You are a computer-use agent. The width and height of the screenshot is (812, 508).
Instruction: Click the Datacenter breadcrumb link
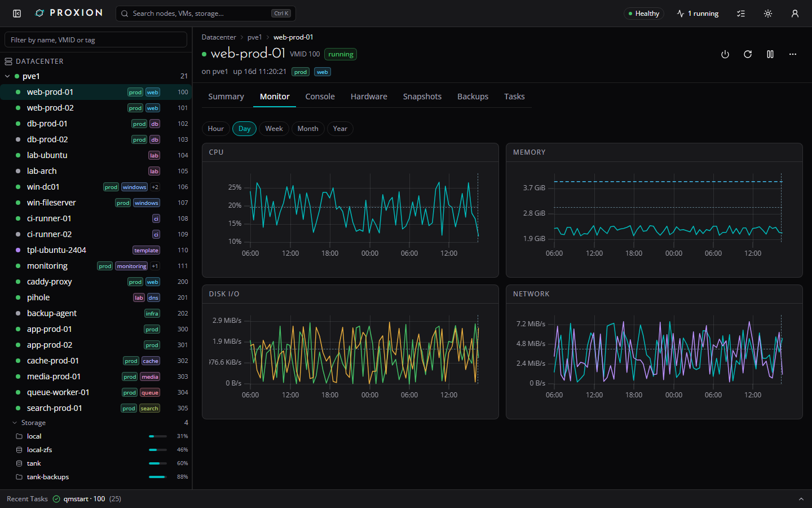click(x=219, y=37)
